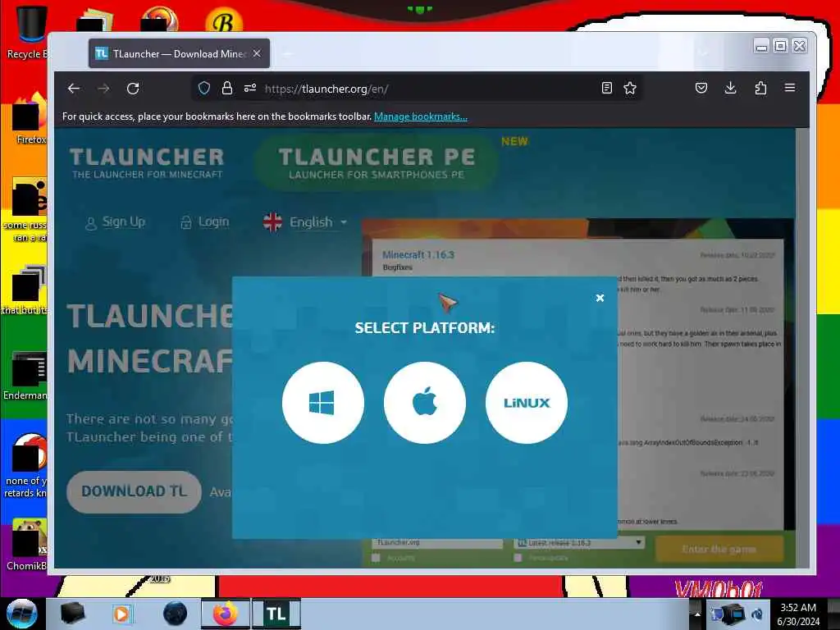Bookmark this page with the star
Image resolution: width=840 pixels, height=630 pixels.
click(630, 88)
